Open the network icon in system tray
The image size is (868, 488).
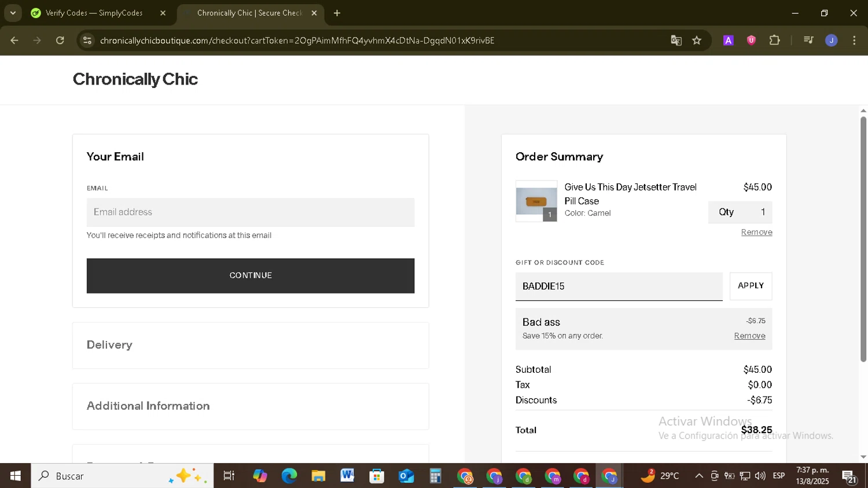(745, 476)
